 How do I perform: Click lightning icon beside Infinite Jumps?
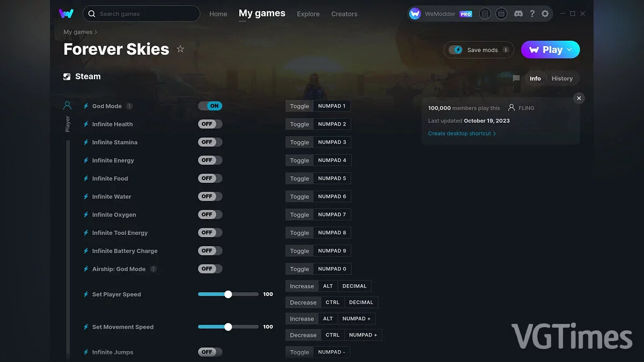86,352
